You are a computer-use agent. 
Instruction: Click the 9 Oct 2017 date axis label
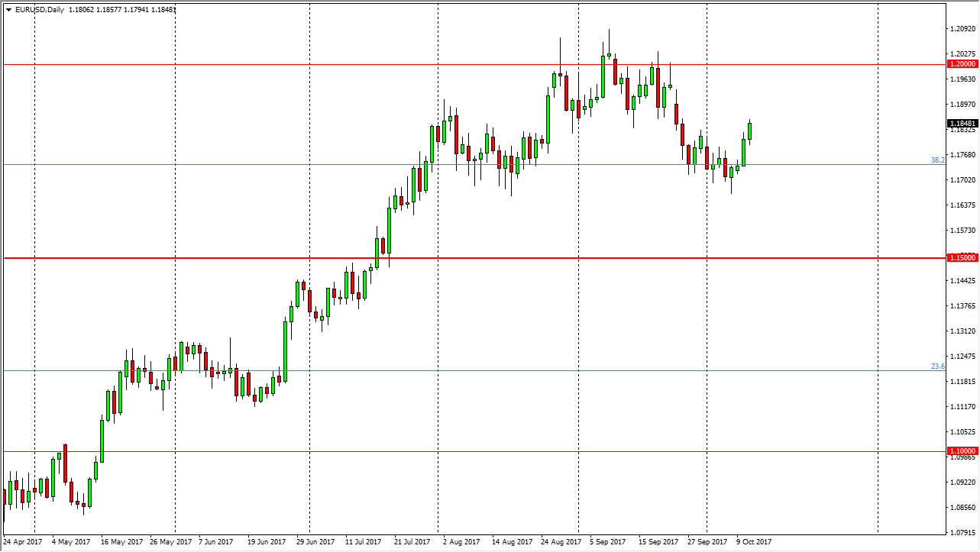(x=755, y=541)
